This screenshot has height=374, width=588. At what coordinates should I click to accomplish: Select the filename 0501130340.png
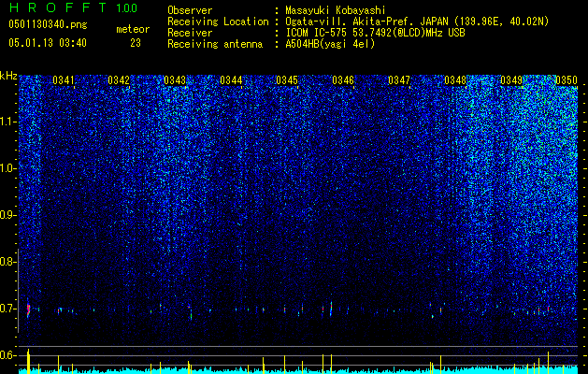click(48, 24)
